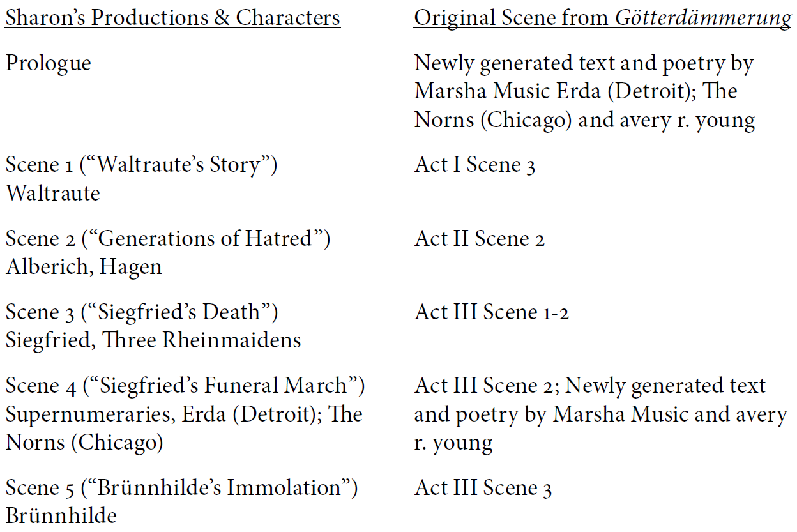Screen dimensions: 797x532
Task: Click the Scene 4 "Siegfried's Funeral March" line
Action: [185, 386]
